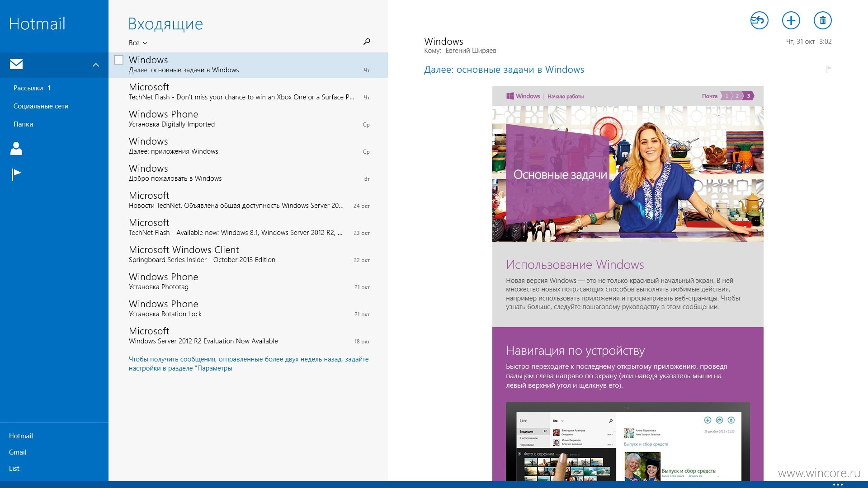Open 'Установка Phototag' email

[x=248, y=282]
